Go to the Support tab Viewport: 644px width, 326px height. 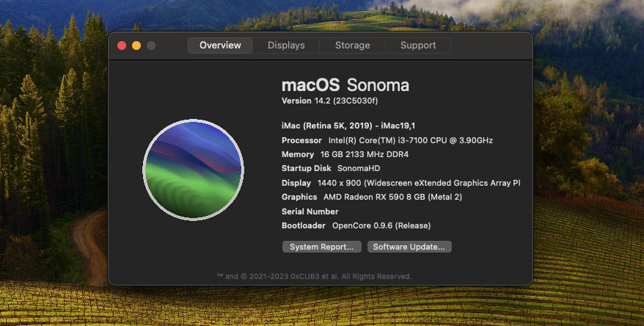[x=418, y=46]
